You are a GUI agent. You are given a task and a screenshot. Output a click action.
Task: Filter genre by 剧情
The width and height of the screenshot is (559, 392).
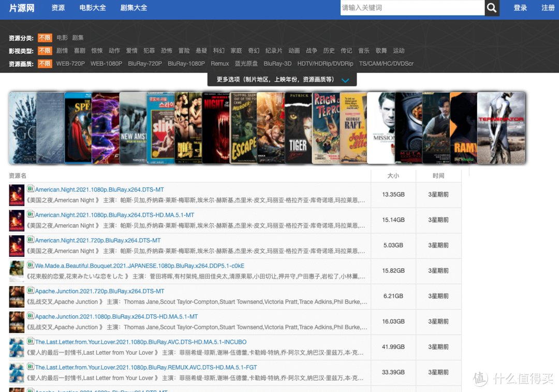62,51
